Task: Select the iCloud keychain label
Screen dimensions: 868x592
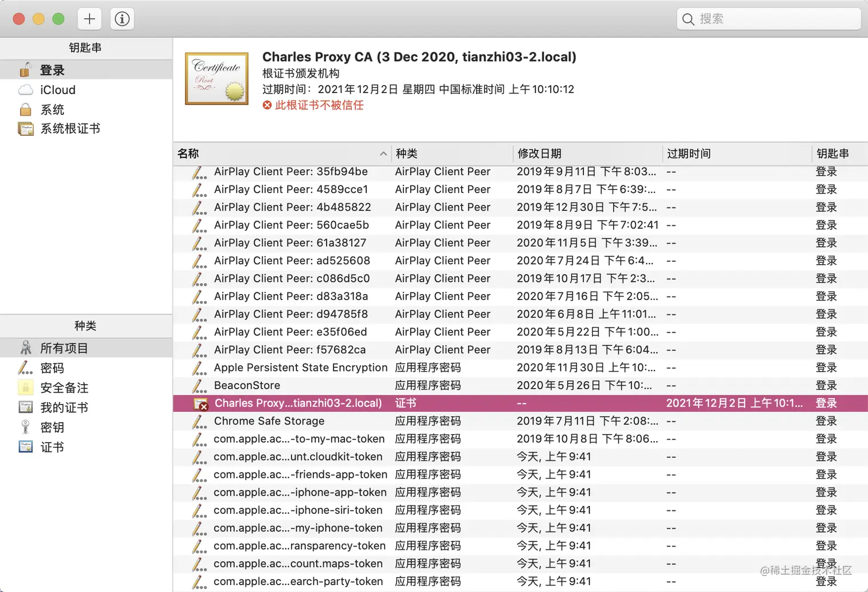Action: (57, 90)
